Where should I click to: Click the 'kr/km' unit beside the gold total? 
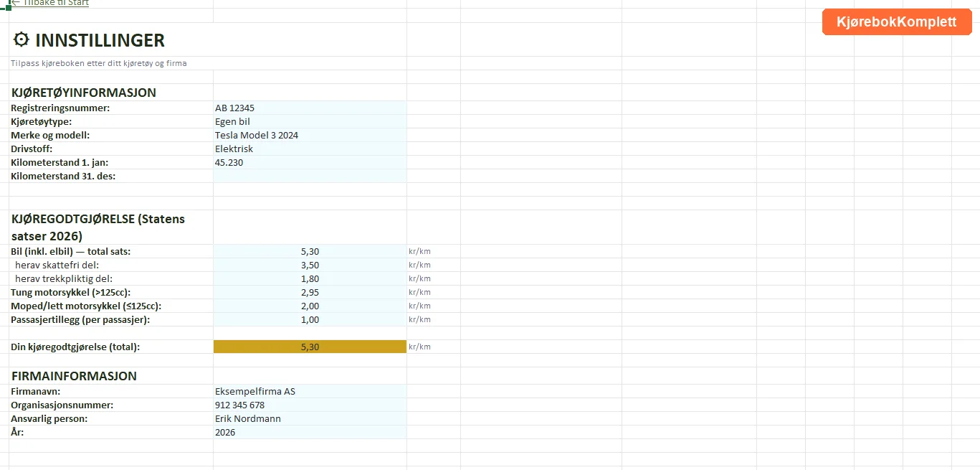pos(419,347)
